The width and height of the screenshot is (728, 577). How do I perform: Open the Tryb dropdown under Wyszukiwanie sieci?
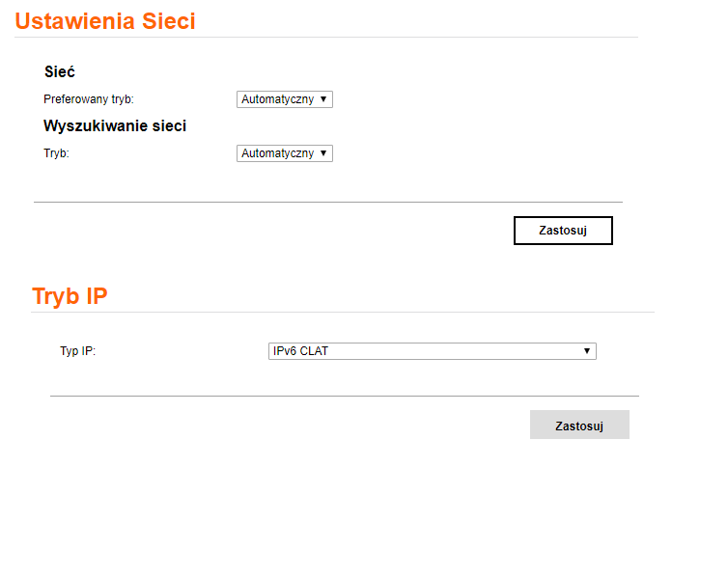click(284, 153)
